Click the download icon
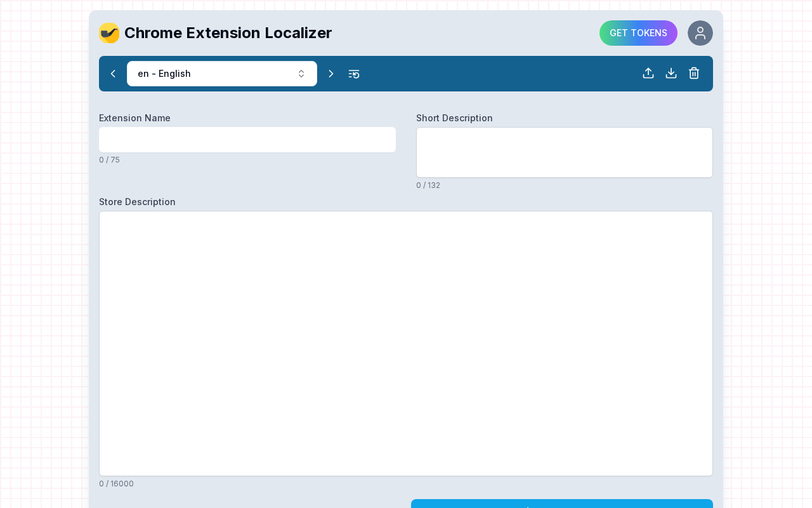The width and height of the screenshot is (812, 508). pyautogui.click(x=671, y=73)
